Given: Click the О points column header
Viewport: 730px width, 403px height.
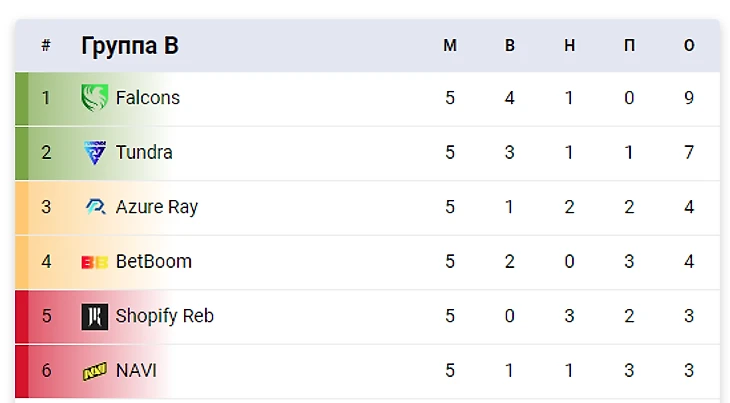Looking at the screenshot, I should pyautogui.click(x=689, y=46).
